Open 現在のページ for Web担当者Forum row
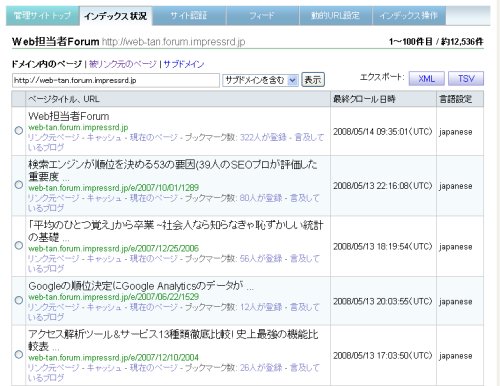The image size is (500, 386). pos(153,137)
